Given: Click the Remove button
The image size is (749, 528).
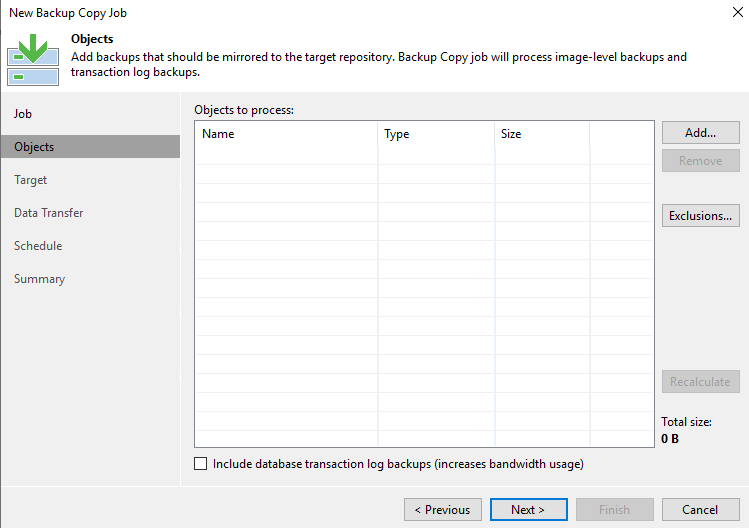Looking at the screenshot, I should tap(700, 161).
